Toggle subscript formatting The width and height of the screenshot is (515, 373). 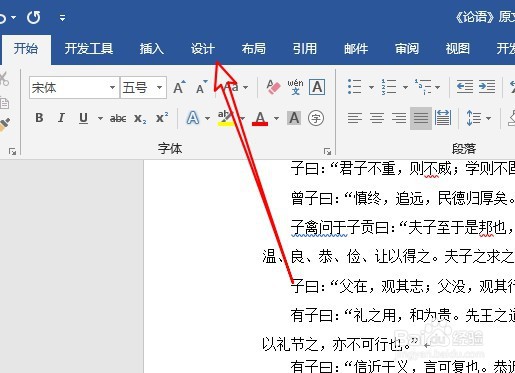pos(140,118)
